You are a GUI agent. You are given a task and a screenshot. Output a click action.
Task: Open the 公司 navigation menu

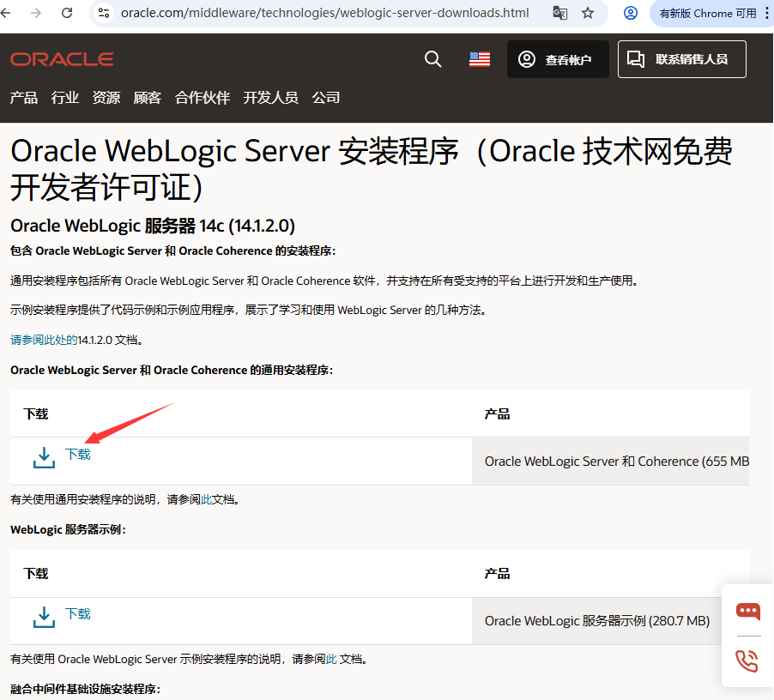pos(326,98)
